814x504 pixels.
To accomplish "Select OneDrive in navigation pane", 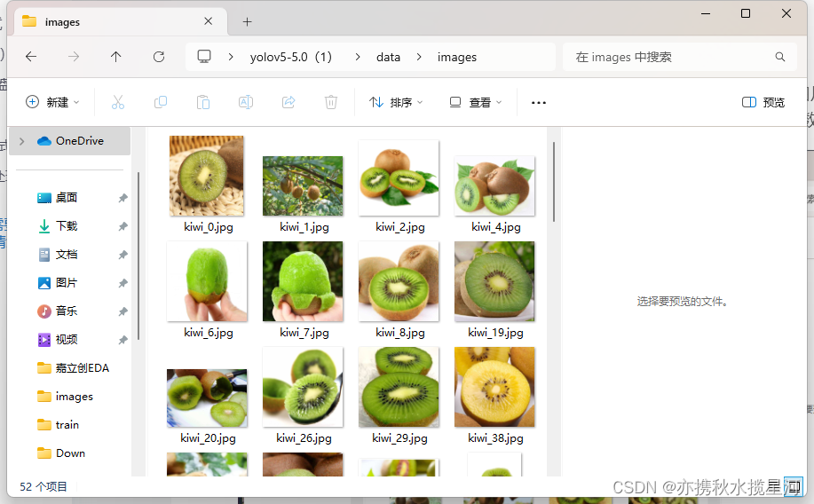I will (69, 141).
